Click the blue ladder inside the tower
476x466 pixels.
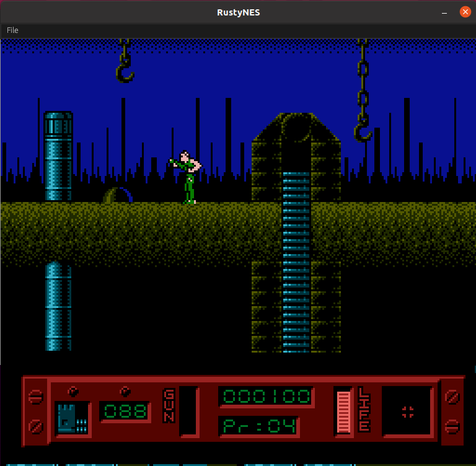tap(296, 262)
